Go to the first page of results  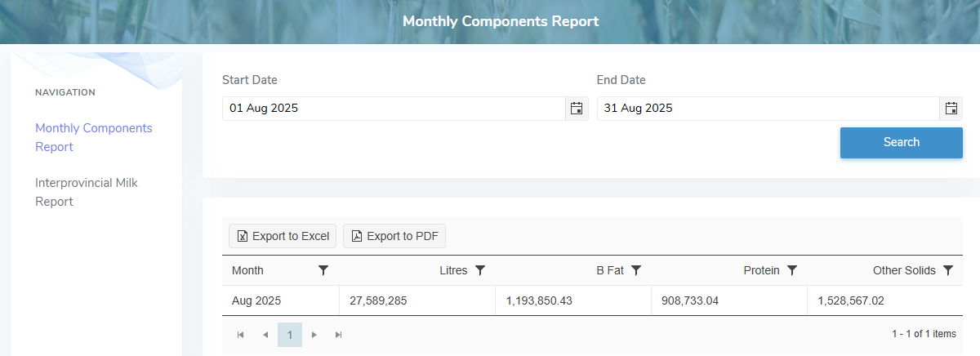[x=240, y=335]
